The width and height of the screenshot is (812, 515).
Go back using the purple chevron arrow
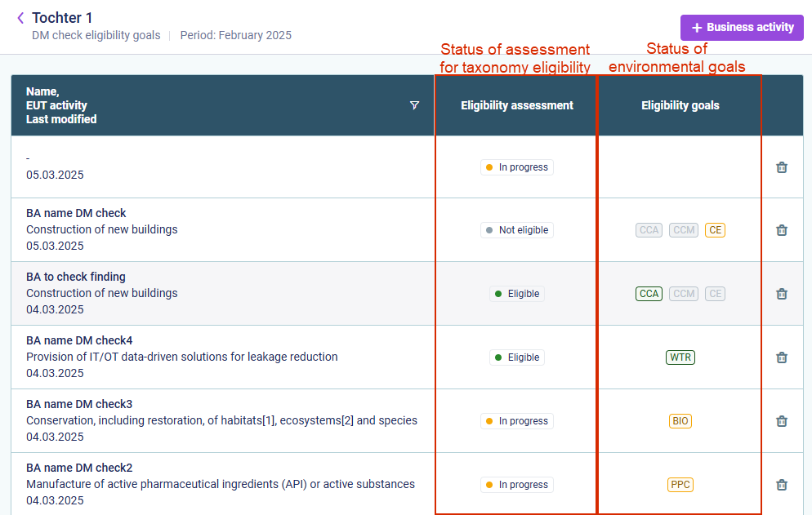(x=20, y=18)
